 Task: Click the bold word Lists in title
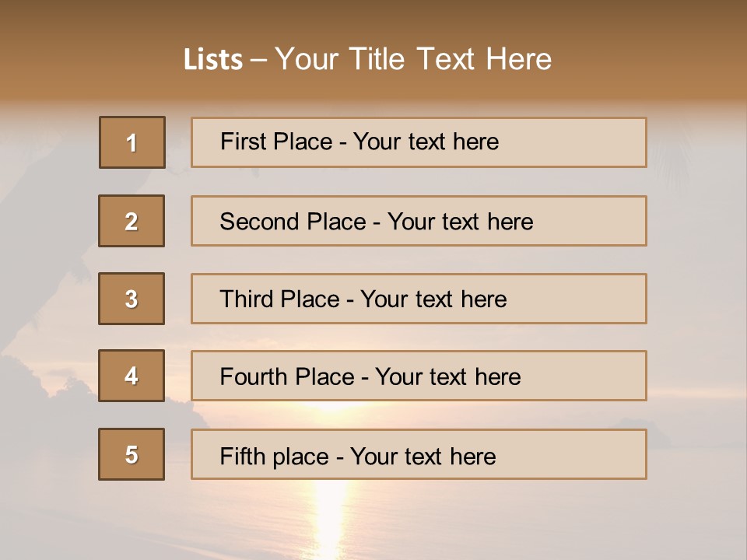(x=213, y=60)
